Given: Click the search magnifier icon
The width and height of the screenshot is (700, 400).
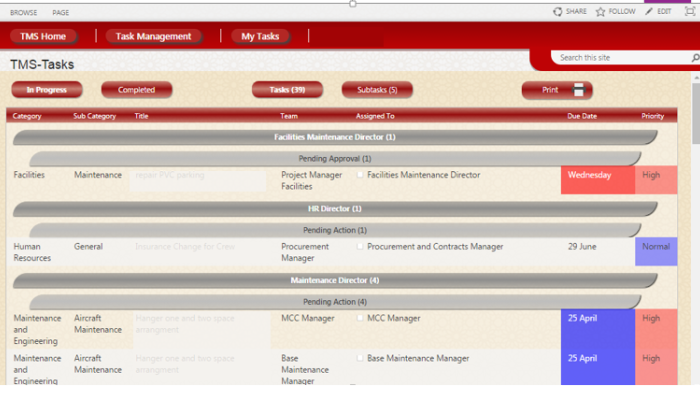Looking at the screenshot, I should point(695,58).
